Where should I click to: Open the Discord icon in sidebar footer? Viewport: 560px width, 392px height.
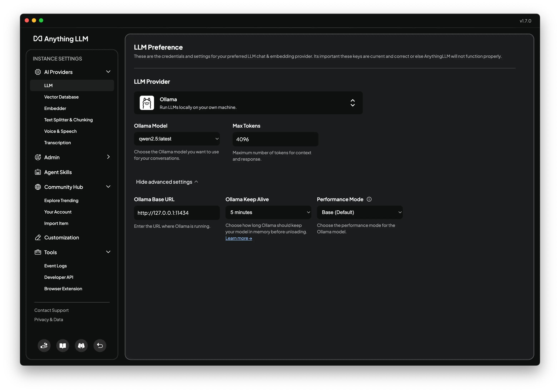[x=81, y=345]
